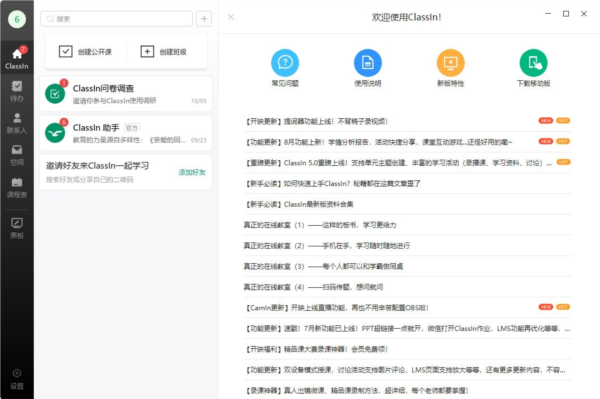Maximize the ClassIn window
This screenshot has height=399, width=600.
coord(566,14)
